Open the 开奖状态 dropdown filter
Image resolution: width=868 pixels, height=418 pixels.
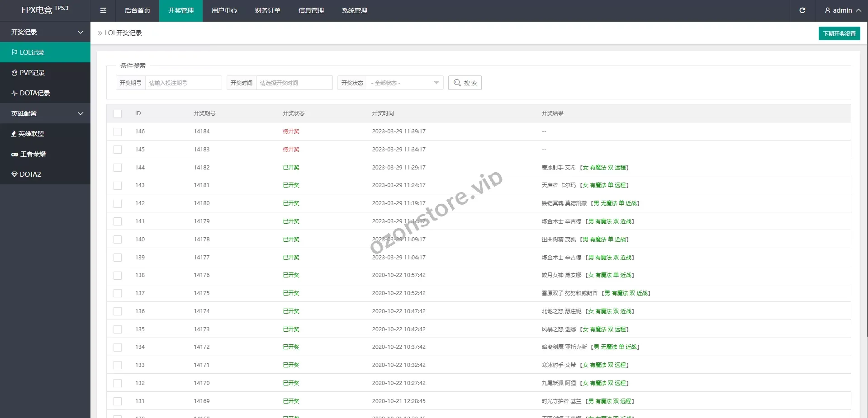click(x=405, y=83)
